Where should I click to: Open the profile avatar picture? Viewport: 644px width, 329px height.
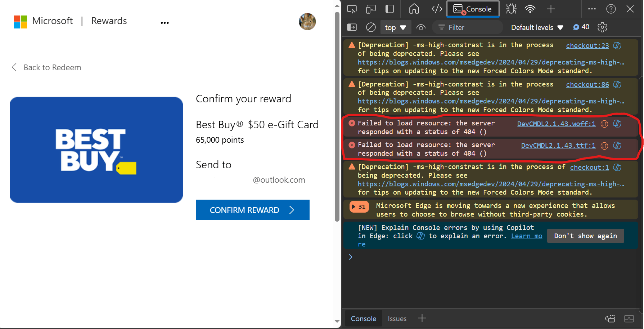307,22
